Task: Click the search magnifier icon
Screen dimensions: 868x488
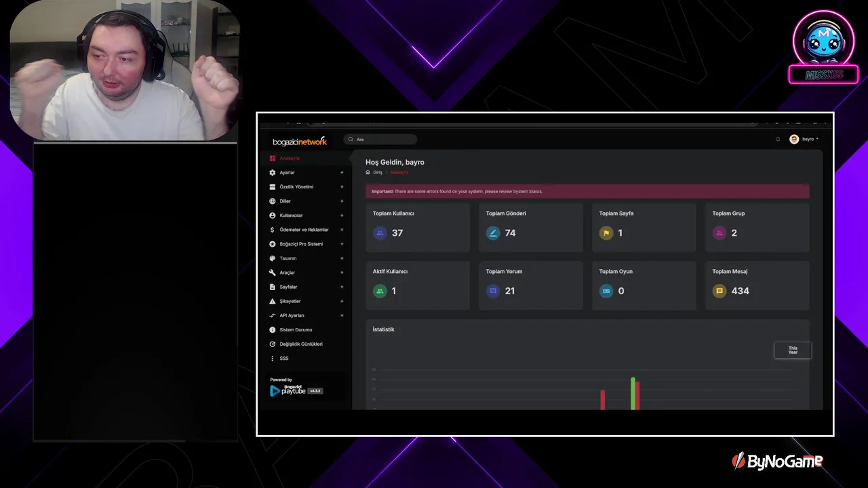Action: click(x=351, y=139)
